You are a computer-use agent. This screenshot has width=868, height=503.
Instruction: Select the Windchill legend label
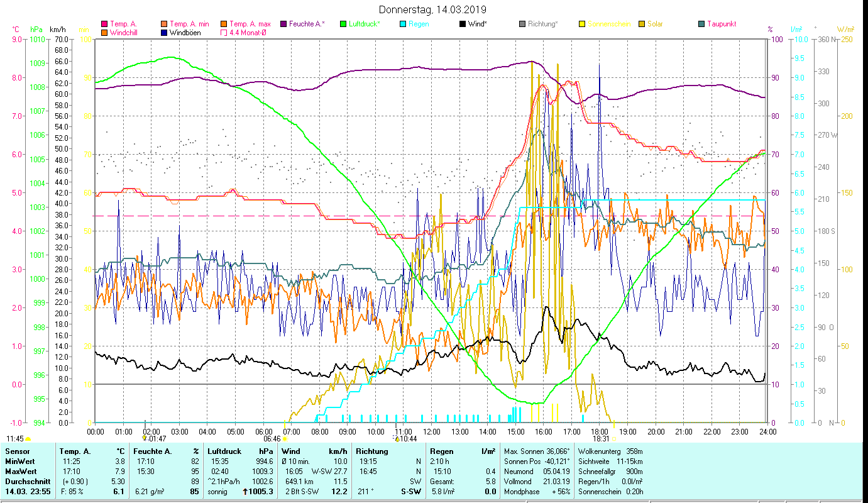(x=123, y=32)
